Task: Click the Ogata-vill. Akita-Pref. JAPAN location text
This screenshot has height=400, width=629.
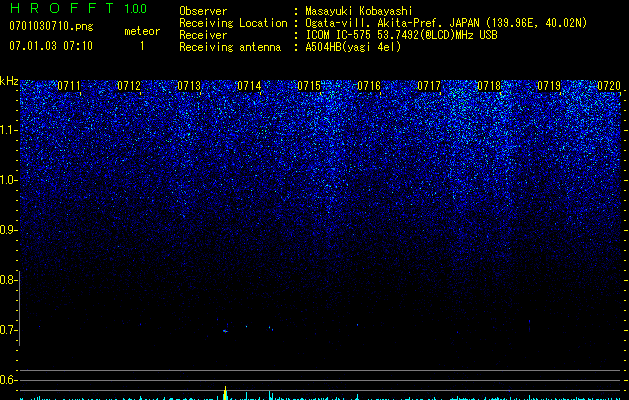Action: [x=446, y=23]
